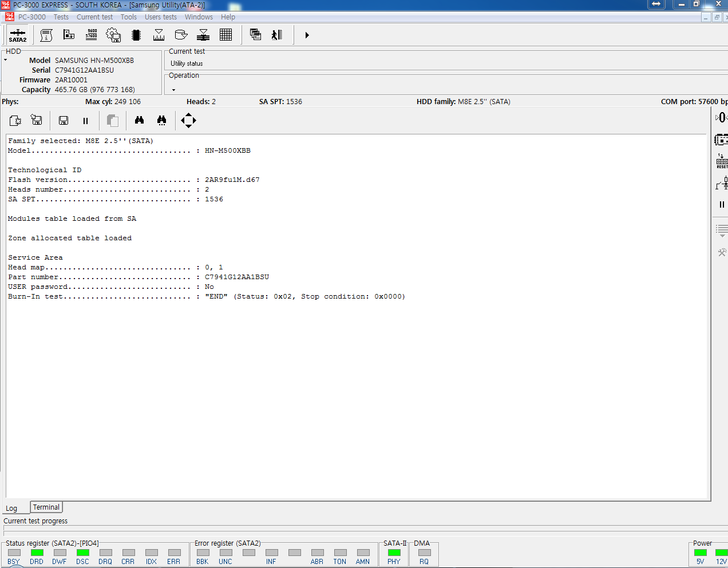
Task: Open the baud rate 9600/57600 setting icon
Action: (91, 35)
